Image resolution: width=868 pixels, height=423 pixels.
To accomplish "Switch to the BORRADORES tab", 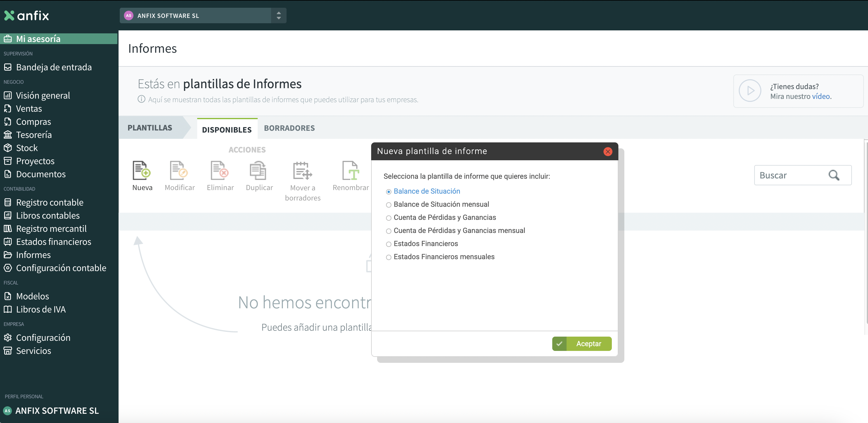I will pyautogui.click(x=289, y=128).
